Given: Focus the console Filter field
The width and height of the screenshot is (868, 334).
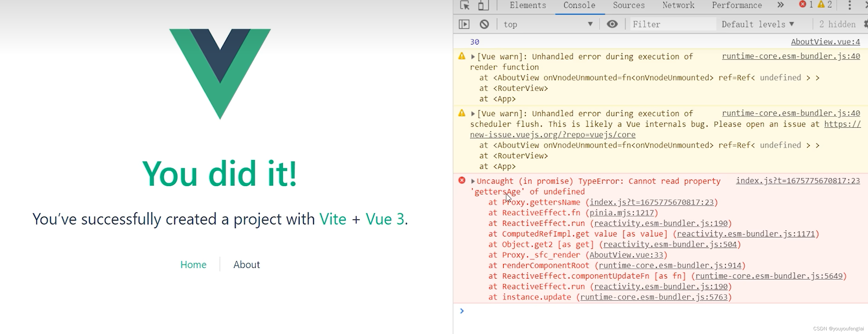Looking at the screenshot, I should (x=673, y=24).
